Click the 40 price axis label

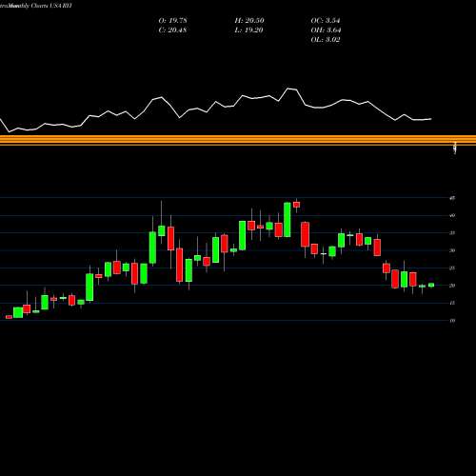(x=452, y=215)
